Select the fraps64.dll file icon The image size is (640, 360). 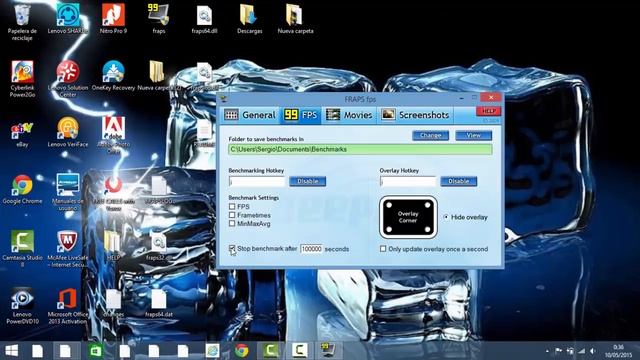tap(204, 18)
